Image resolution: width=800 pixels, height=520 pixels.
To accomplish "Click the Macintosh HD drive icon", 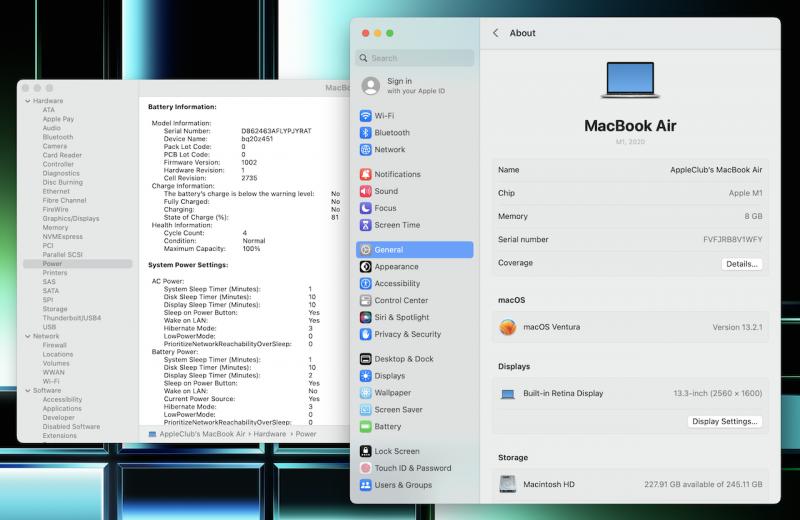I will click(508, 484).
